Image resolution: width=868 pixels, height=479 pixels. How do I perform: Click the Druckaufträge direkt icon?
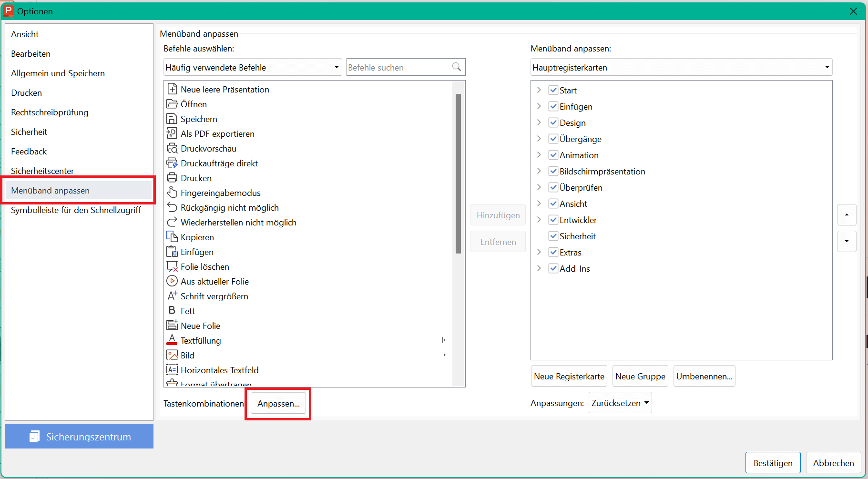[172, 163]
